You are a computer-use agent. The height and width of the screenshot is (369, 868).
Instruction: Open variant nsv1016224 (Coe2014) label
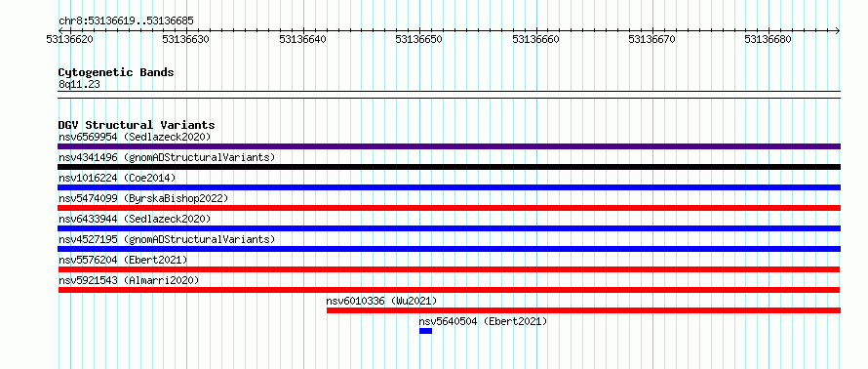tap(117, 178)
